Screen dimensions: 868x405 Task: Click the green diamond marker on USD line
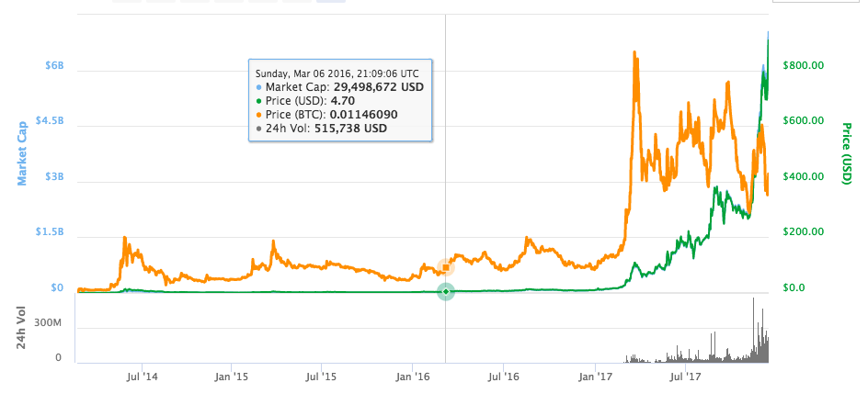(x=446, y=291)
